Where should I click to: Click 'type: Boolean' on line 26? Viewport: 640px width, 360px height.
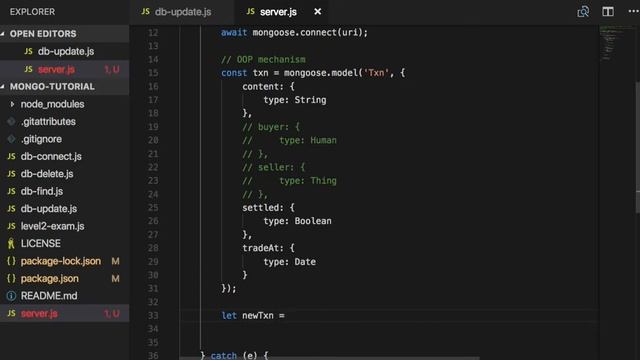pyautogui.click(x=298, y=221)
